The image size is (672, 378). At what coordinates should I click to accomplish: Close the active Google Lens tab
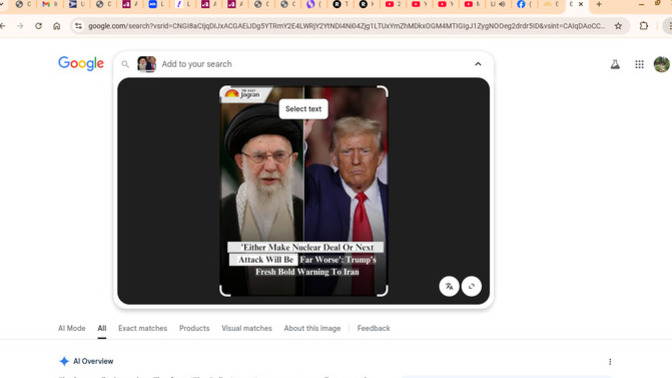(x=581, y=4)
